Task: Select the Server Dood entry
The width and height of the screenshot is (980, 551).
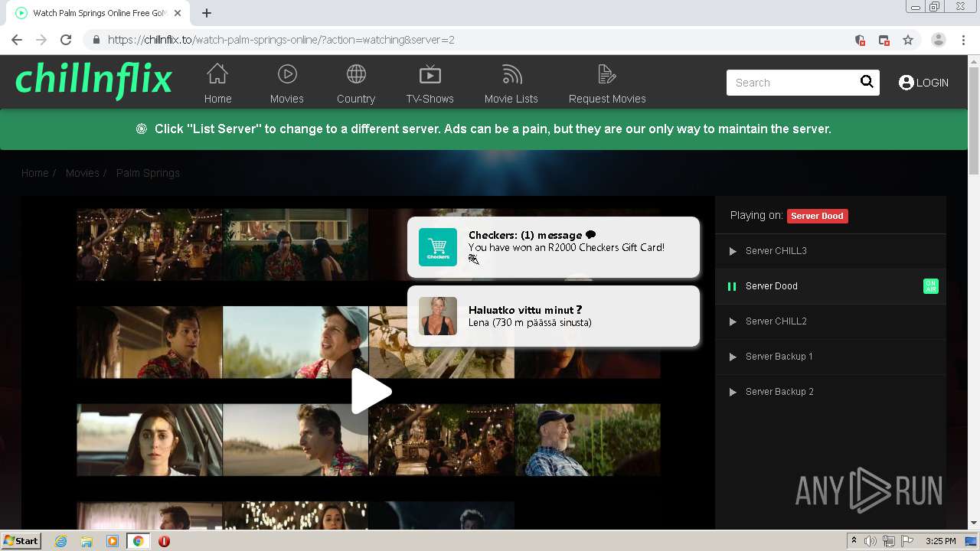Action: (831, 286)
